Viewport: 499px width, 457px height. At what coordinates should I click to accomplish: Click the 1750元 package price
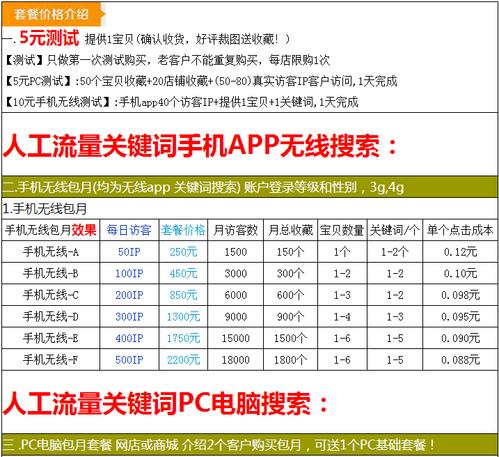[183, 338]
